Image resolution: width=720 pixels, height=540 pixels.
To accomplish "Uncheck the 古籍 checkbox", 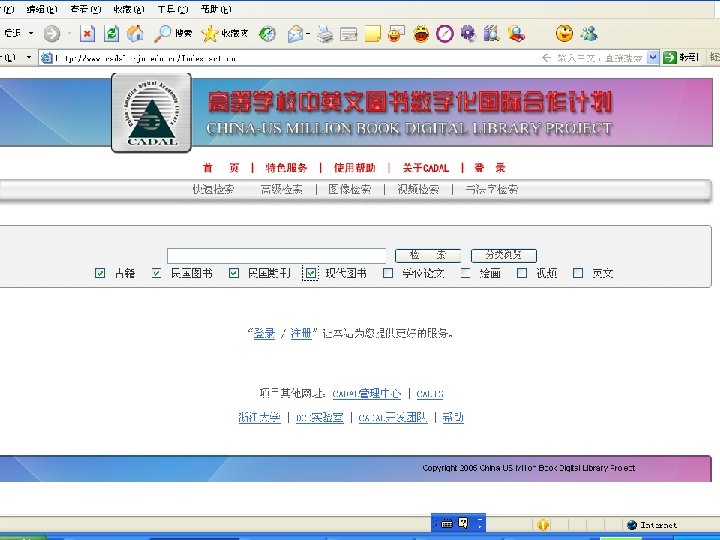I will tap(100, 273).
